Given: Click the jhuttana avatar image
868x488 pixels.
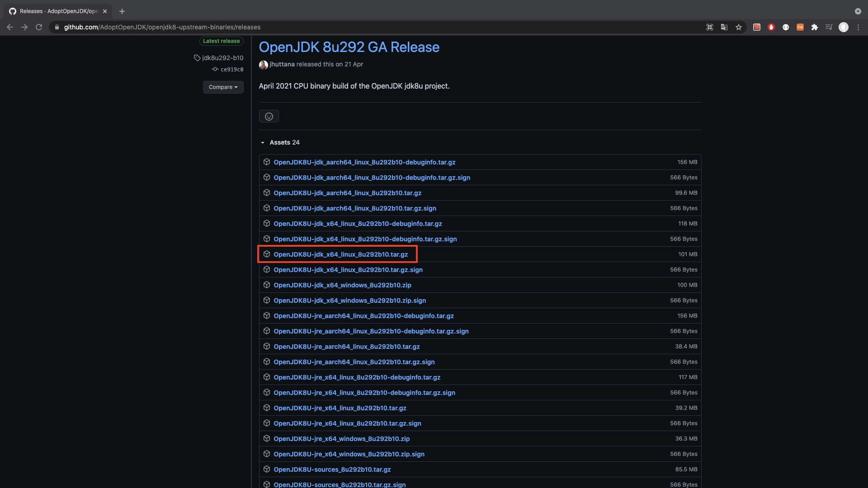Looking at the screenshot, I should (263, 65).
